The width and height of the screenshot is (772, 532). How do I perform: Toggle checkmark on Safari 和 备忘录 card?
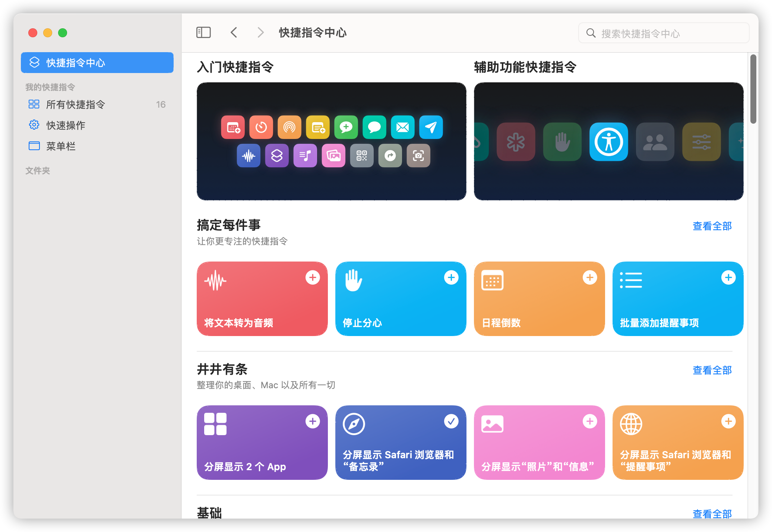pyautogui.click(x=451, y=421)
